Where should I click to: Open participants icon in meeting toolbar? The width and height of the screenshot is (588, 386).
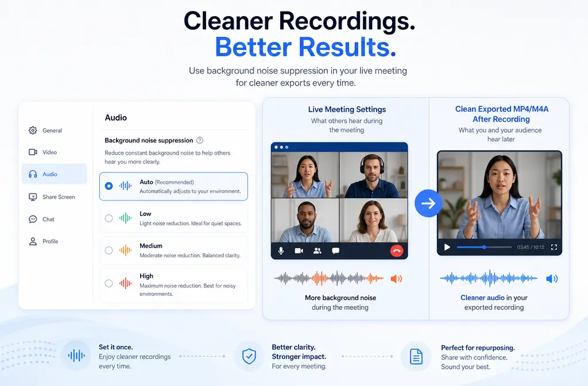pyautogui.click(x=317, y=250)
